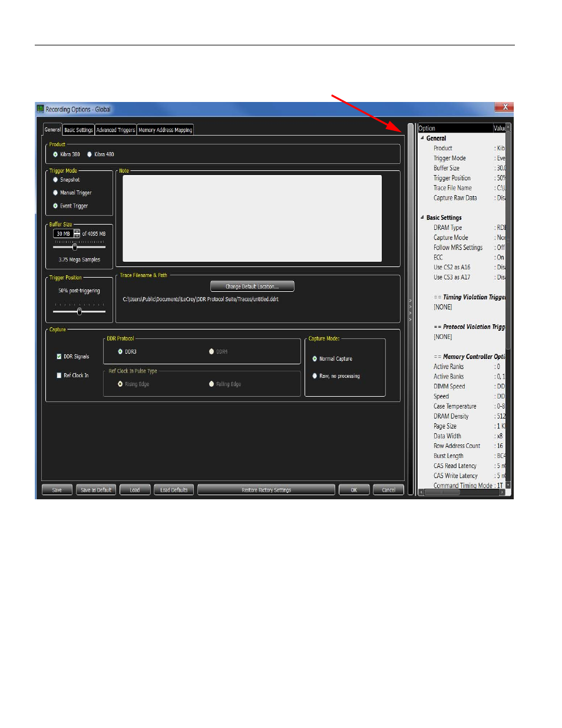Click the Buffer Size slider handle

[74, 247]
